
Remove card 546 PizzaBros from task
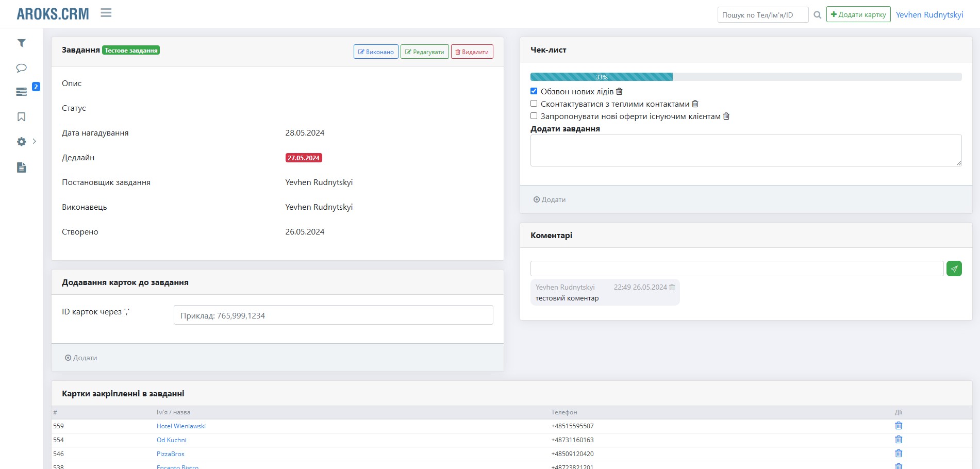click(x=899, y=454)
